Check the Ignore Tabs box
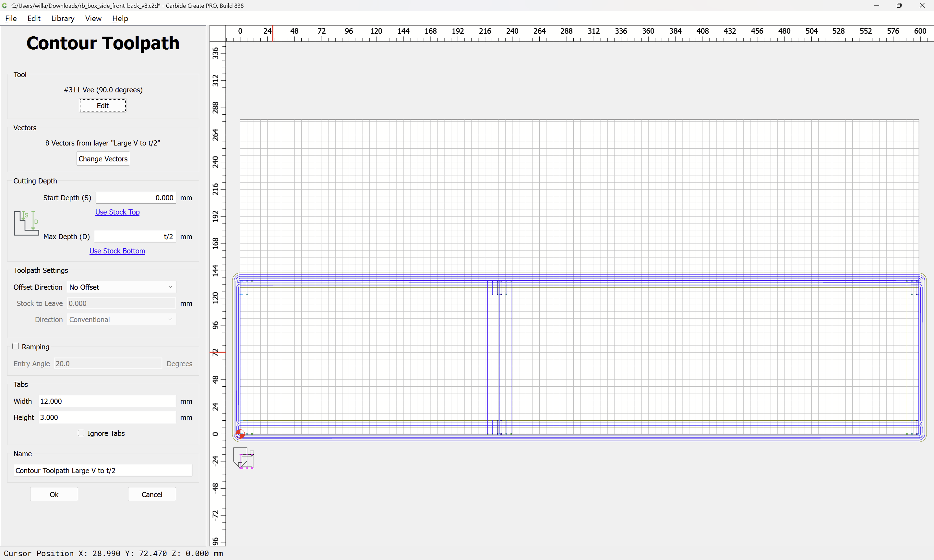The height and width of the screenshot is (560, 934). (x=81, y=433)
